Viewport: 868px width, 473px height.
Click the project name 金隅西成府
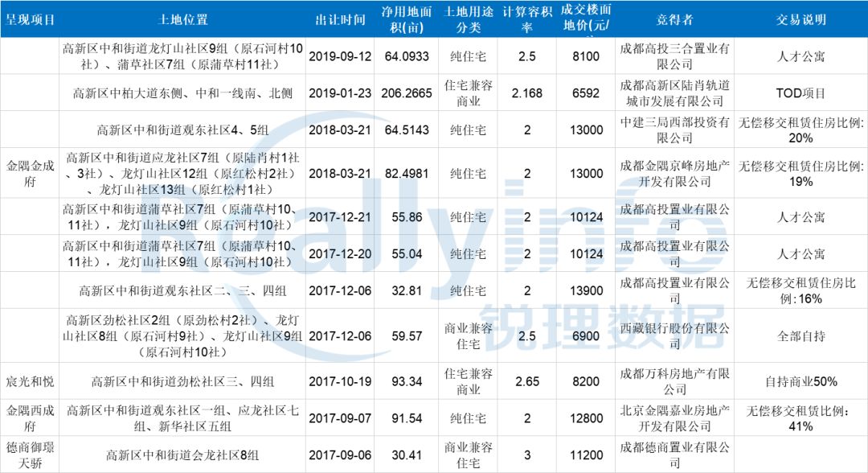[30, 418]
